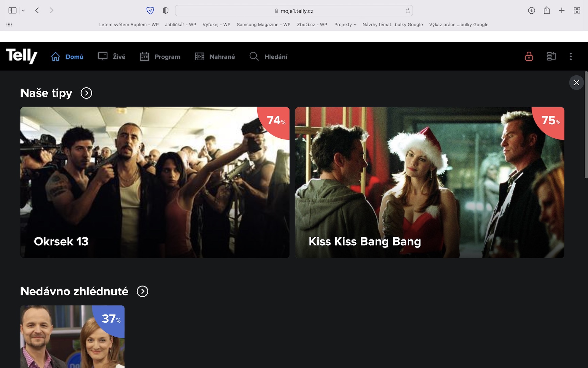
Task: Click the Nedávno zhlédnuté heading
Action: click(x=74, y=291)
